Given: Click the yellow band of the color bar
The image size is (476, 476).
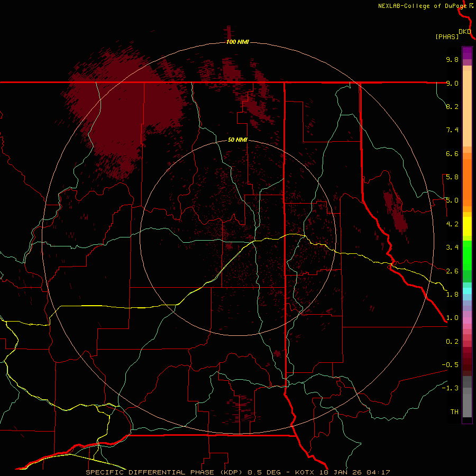Looking at the screenshot, I should [x=467, y=226].
